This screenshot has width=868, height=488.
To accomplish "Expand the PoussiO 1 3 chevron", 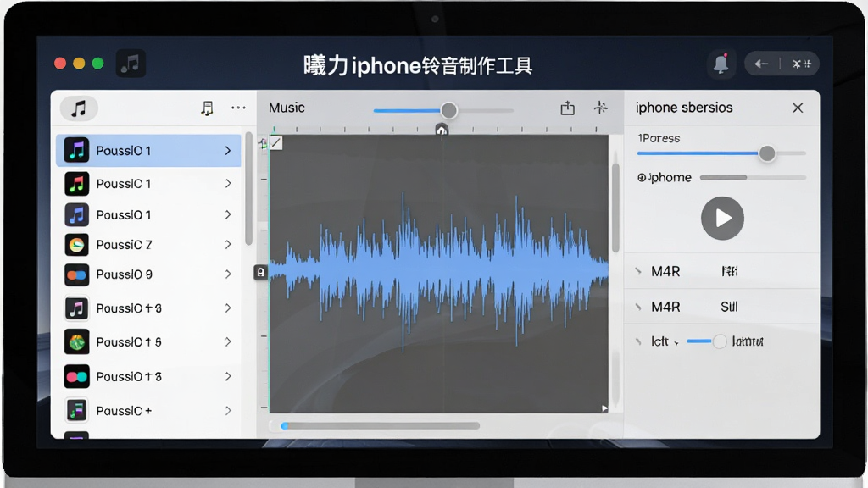I will 227,377.
